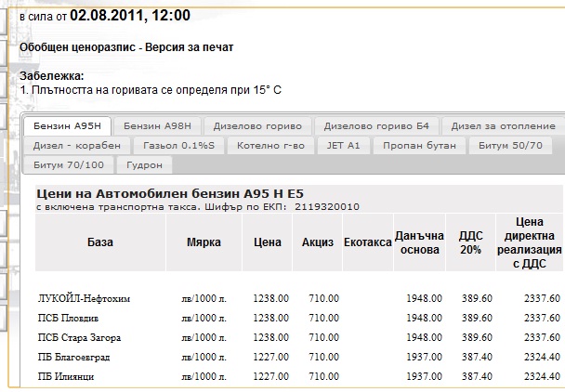Select the Битум 50/70 tab

tap(511, 146)
